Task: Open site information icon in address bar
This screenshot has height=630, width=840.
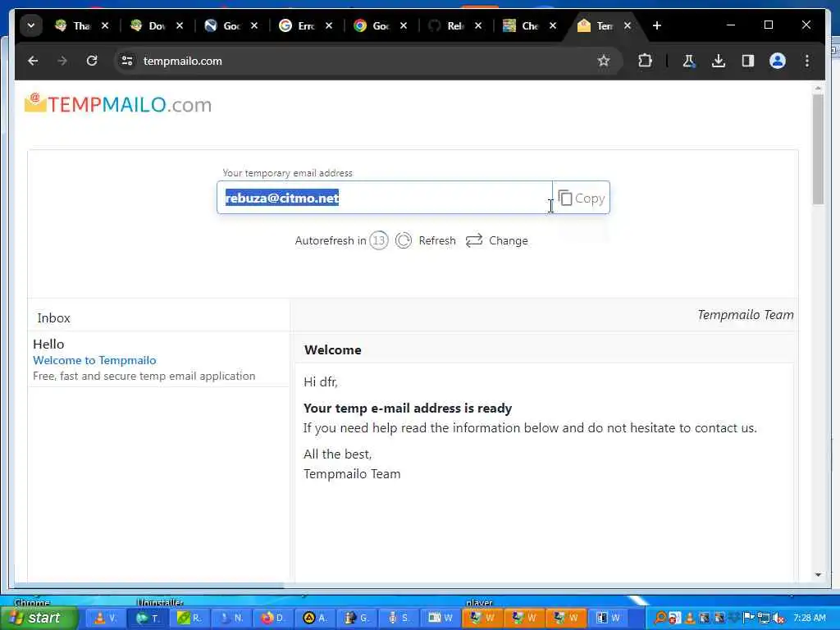Action: (x=127, y=61)
